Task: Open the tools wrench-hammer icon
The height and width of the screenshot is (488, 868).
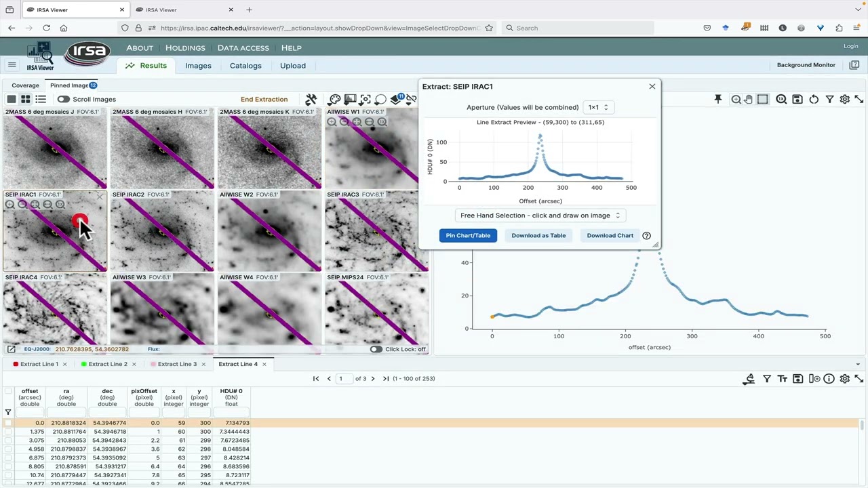Action: tap(311, 100)
